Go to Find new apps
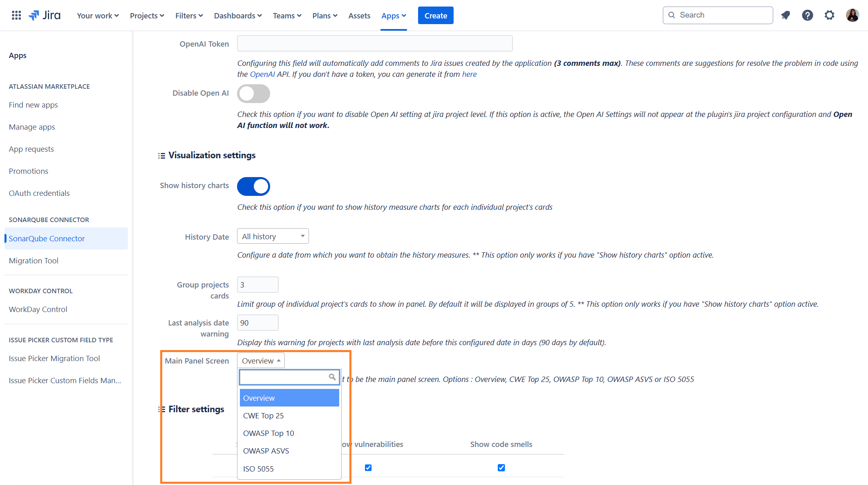 pos(34,105)
